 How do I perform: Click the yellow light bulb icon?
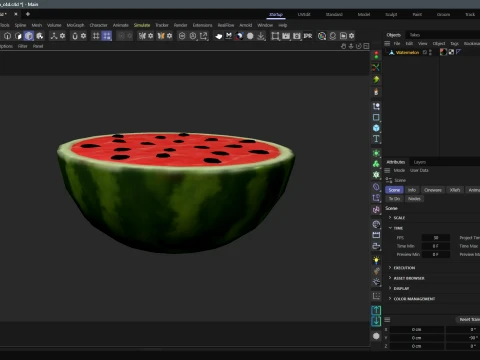tap(376, 260)
